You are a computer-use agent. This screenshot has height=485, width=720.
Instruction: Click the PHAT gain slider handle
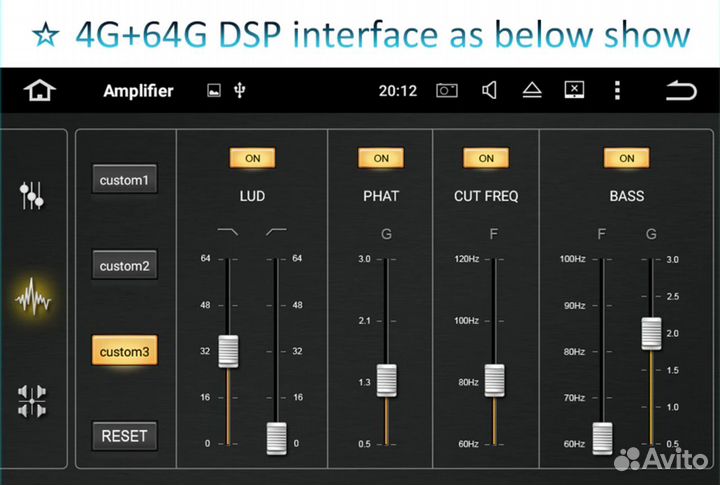click(x=387, y=380)
